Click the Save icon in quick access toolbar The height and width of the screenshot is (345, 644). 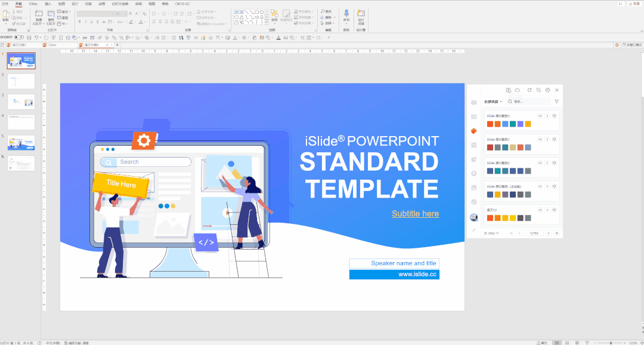pos(29,38)
